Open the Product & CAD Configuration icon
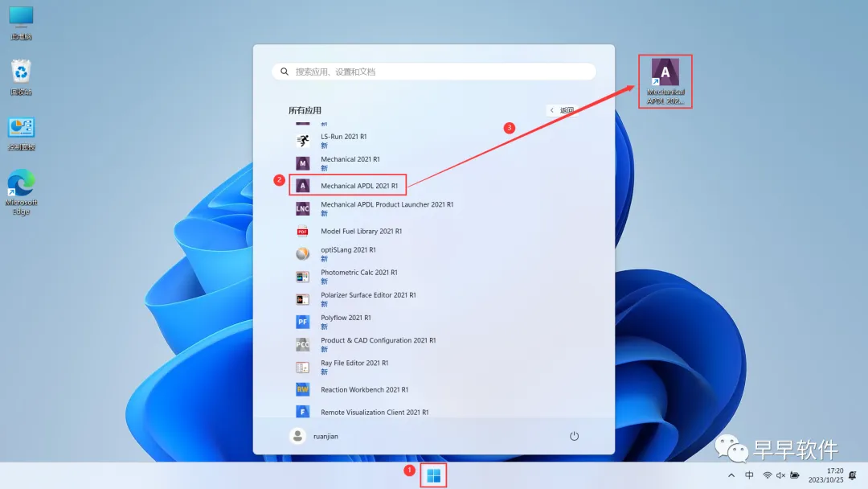The height and width of the screenshot is (489, 868). click(302, 344)
